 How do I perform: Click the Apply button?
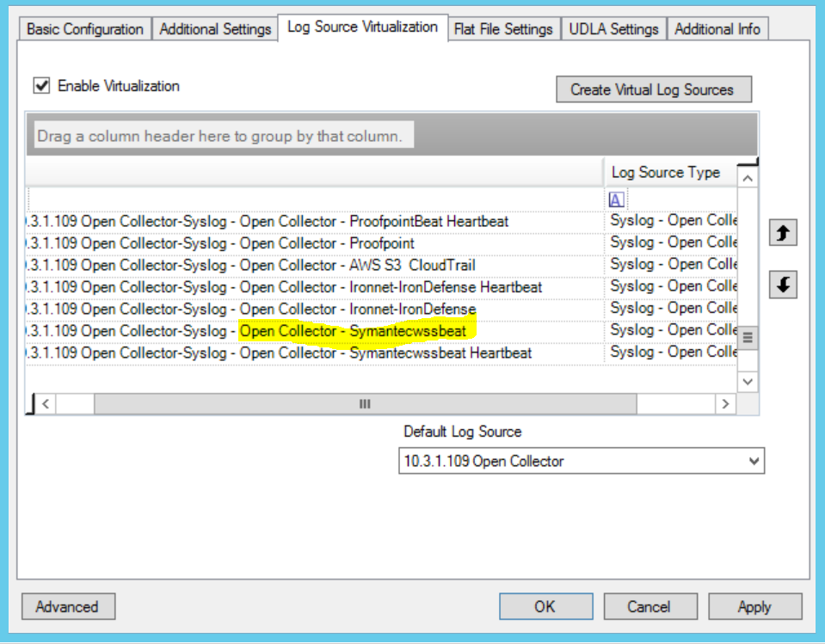point(754,606)
